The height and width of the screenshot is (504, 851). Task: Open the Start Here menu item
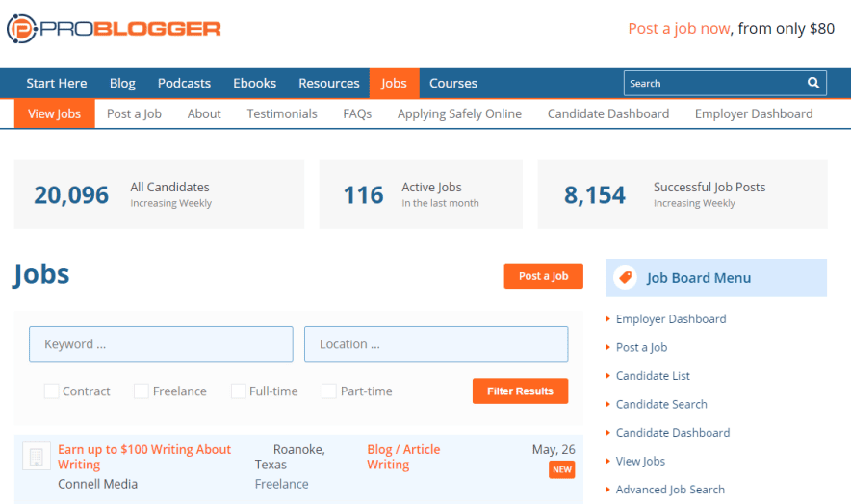point(57,83)
